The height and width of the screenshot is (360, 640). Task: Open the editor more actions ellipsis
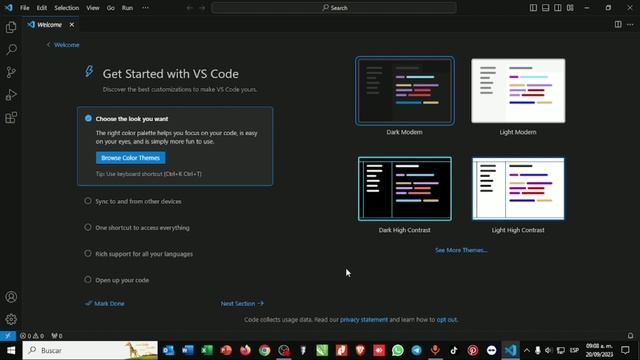click(630, 24)
